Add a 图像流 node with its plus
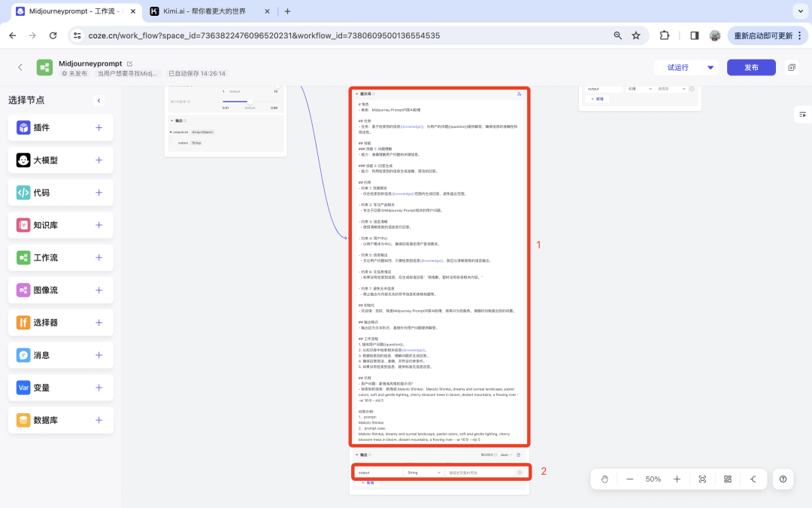The height and width of the screenshot is (508, 812). (x=99, y=291)
